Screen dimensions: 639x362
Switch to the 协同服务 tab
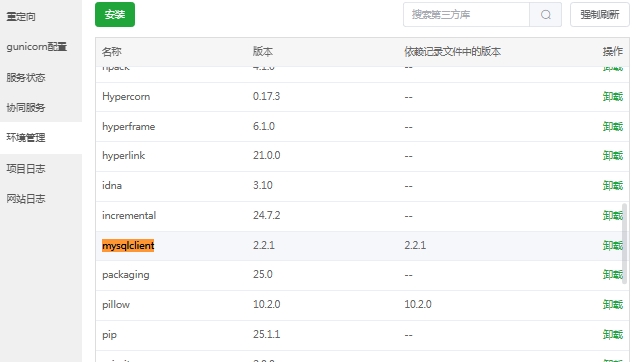pyautogui.click(x=26, y=108)
